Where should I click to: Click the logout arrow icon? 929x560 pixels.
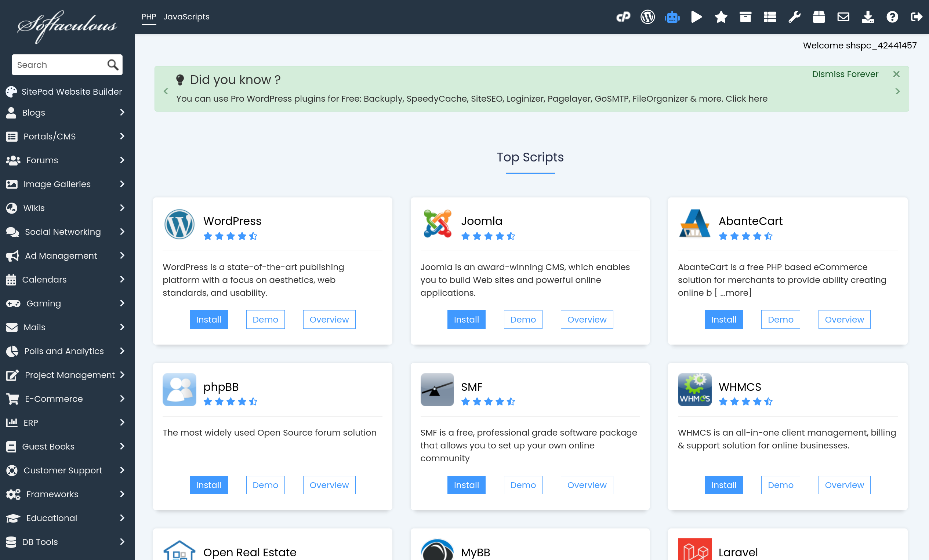coord(917,17)
